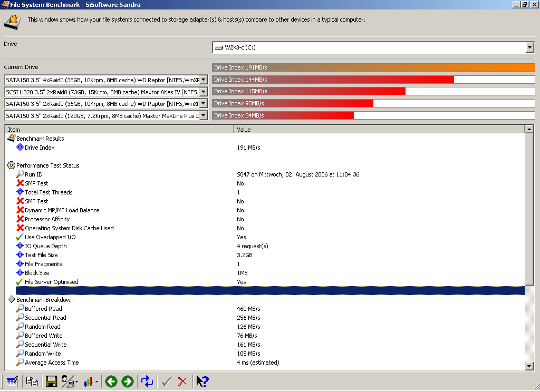The image size is (540, 392).
Task: Click the Drive Index 191MB/s orange bar
Action: point(373,67)
